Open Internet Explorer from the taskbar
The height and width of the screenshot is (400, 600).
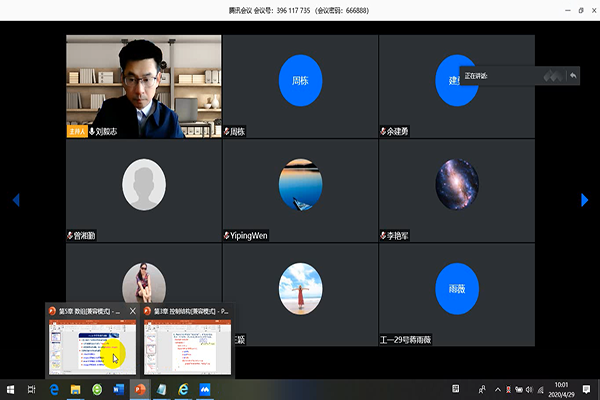(183, 389)
